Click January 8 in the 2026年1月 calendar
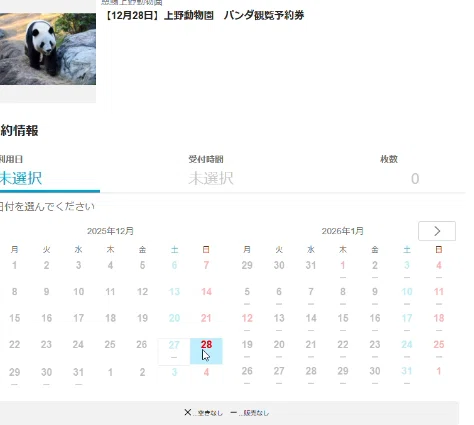This screenshot has width=474, height=425. (x=343, y=294)
